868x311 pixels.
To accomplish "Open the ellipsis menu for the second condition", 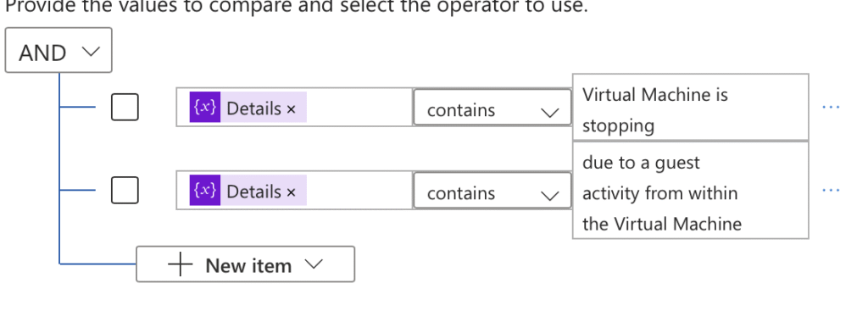I will point(831,190).
